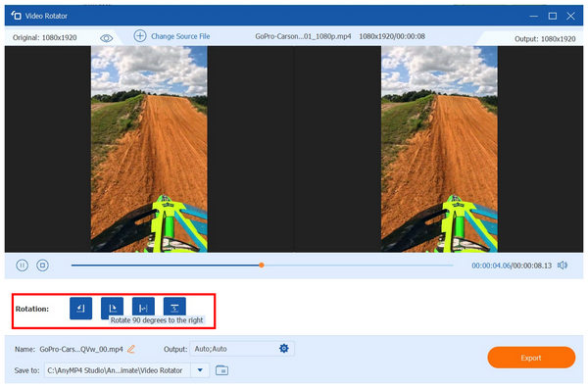Screen dimensions: 588x388
Task: Edit output name with pencil icon
Action: [x=131, y=349]
